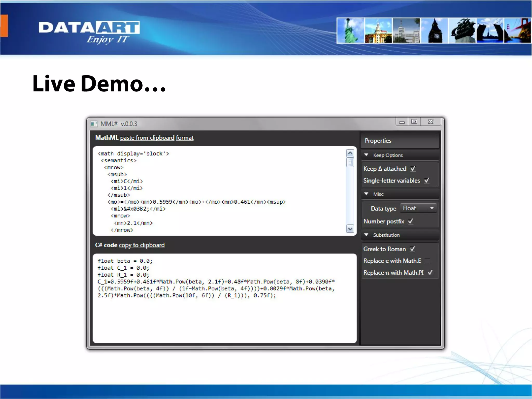The image size is (532, 399).
Task: Click the format link
Action: point(185,138)
